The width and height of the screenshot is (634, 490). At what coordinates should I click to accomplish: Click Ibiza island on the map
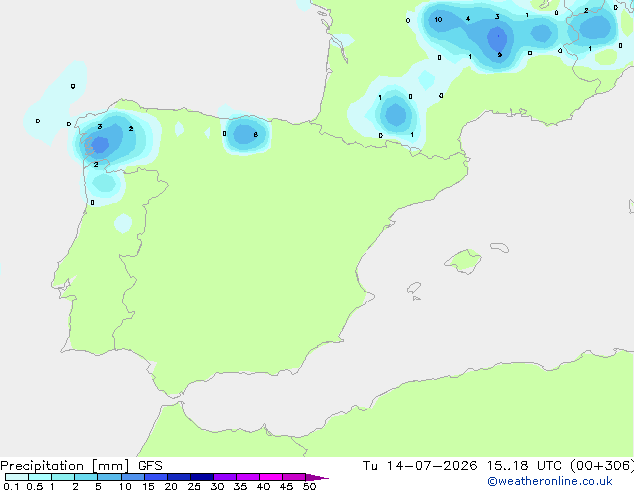[x=414, y=288]
